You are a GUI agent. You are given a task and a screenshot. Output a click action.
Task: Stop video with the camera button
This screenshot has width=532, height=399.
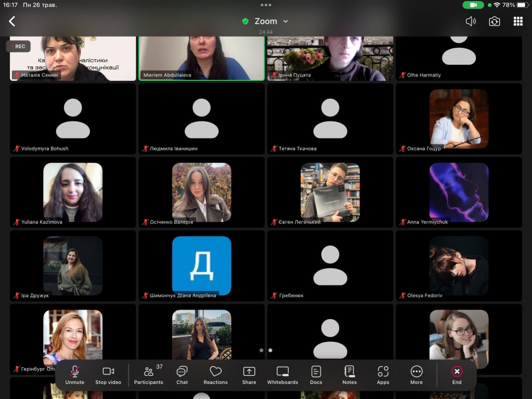[108, 375]
